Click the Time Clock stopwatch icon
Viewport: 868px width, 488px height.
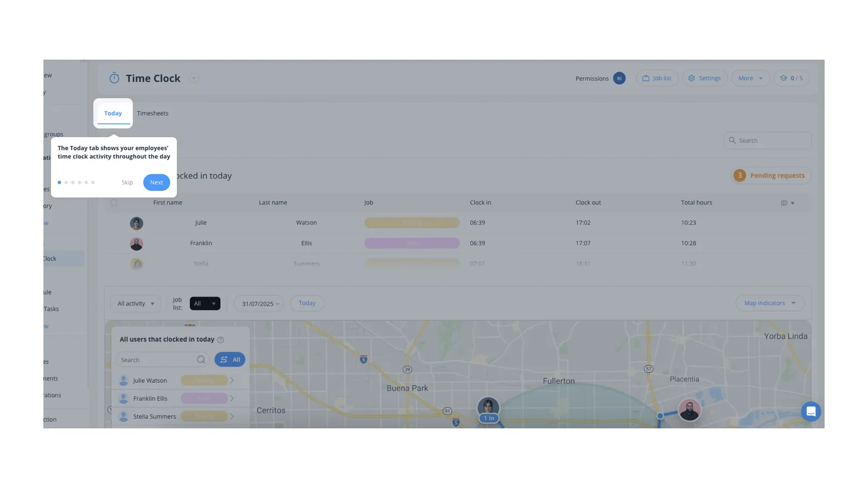click(x=114, y=78)
